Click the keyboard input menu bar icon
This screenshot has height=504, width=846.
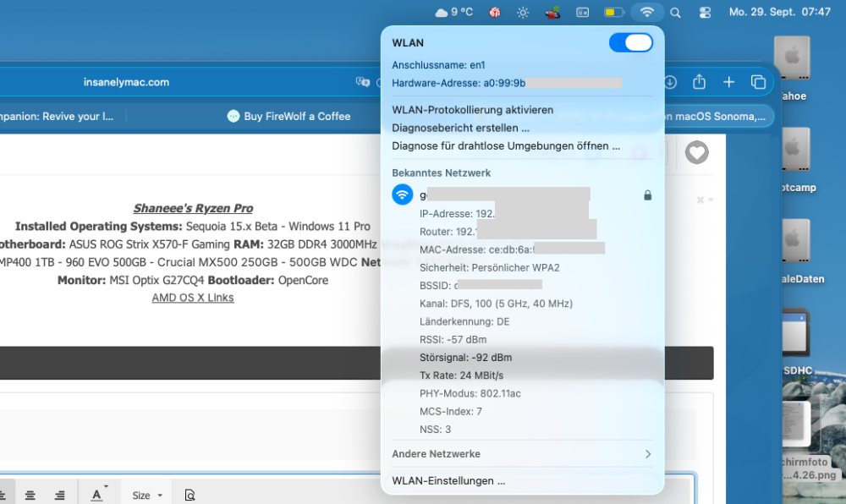pyautogui.click(x=583, y=13)
